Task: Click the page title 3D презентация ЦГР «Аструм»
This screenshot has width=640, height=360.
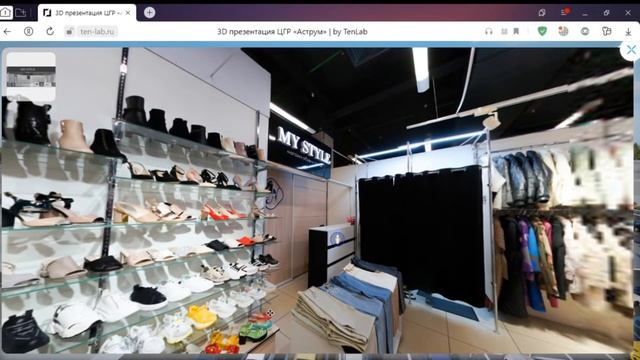Action: tap(292, 31)
